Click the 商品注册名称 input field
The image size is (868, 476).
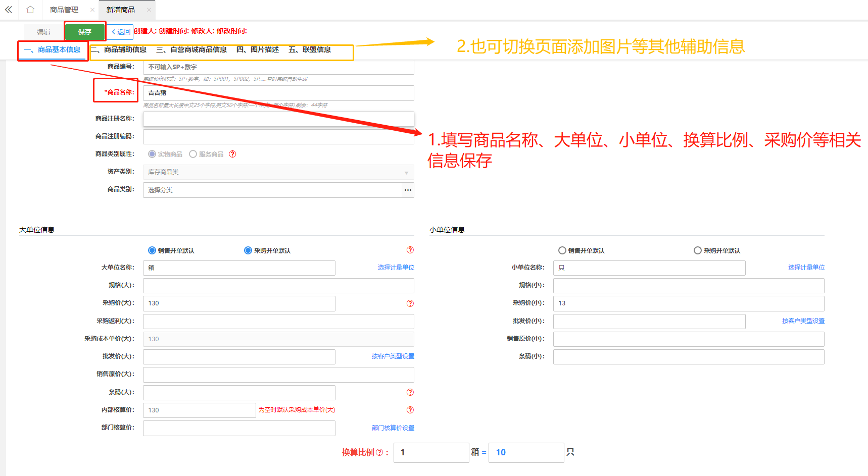click(x=278, y=119)
